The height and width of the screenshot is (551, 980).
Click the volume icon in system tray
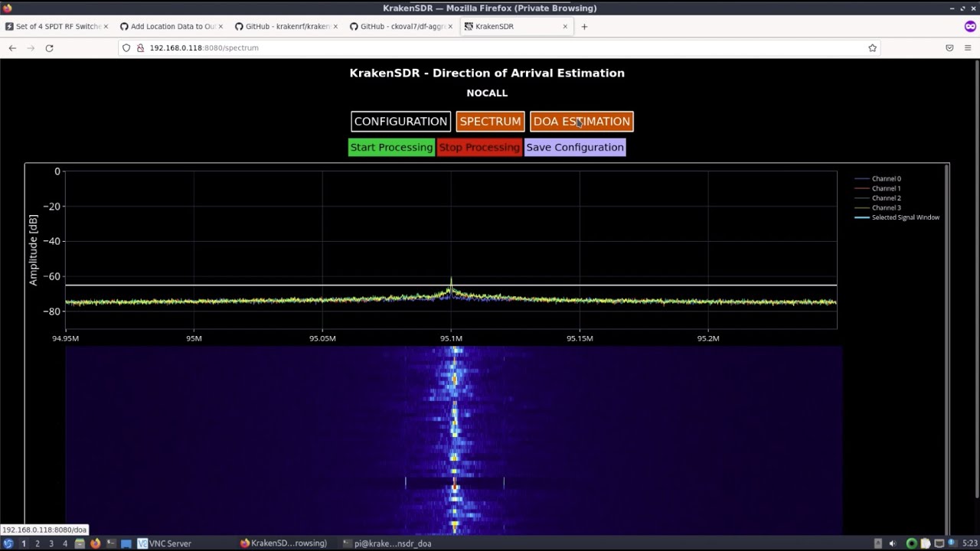(x=892, y=543)
